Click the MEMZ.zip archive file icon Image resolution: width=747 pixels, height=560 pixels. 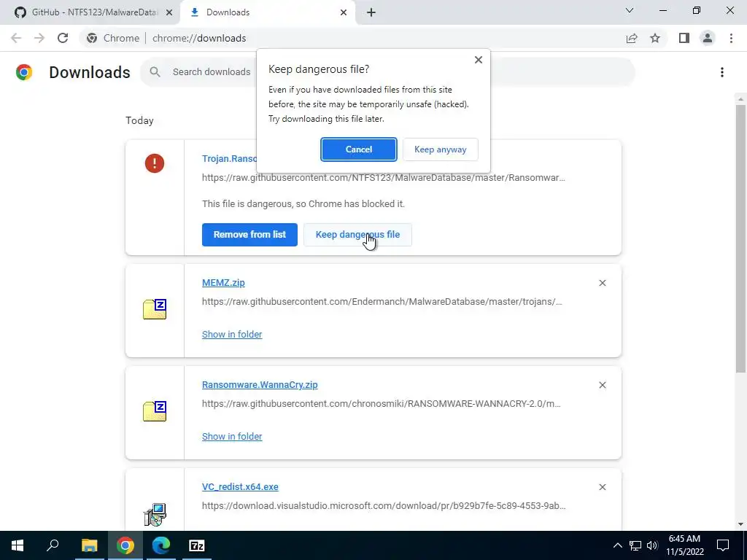click(155, 309)
